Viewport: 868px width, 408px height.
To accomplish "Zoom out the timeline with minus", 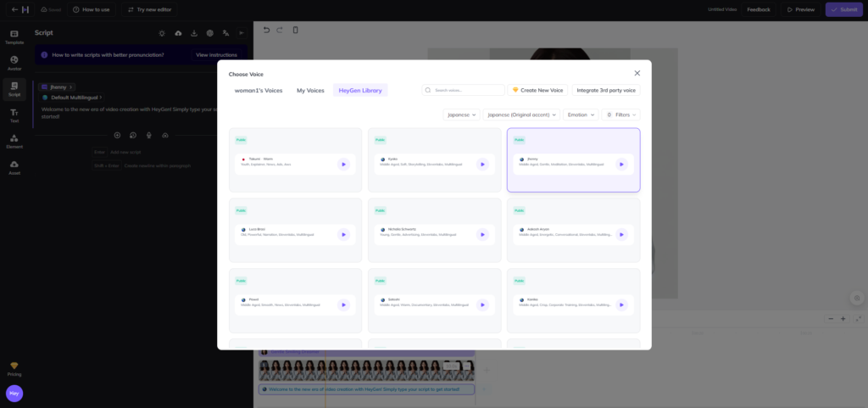I will coord(831,319).
